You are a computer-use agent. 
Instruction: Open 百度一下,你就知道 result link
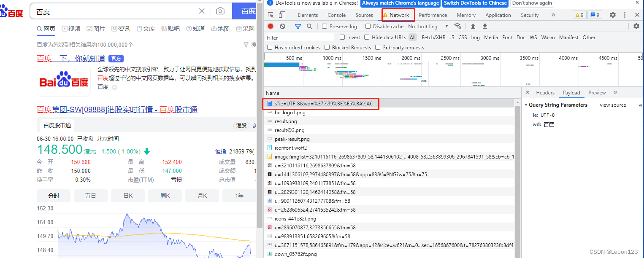(71, 58)
